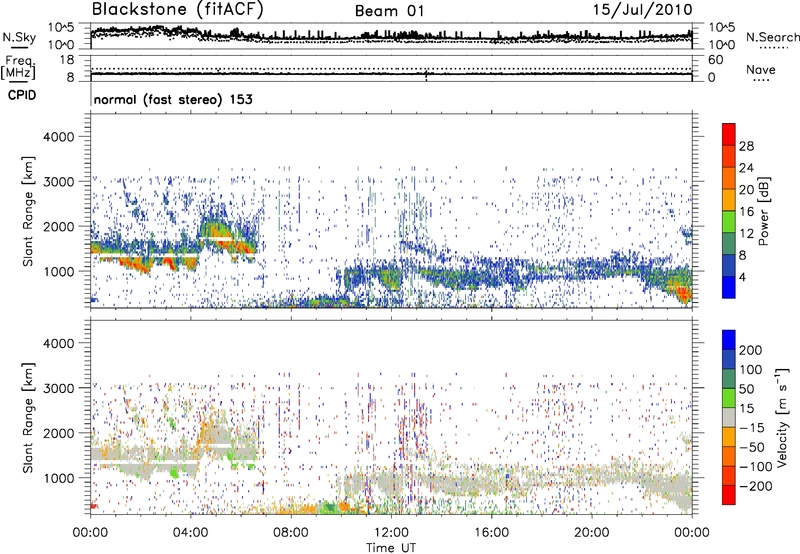Click the '04:00' time axis tick label
The height and width of the screenshot is (554, 800).
click(x=191, y=533)
